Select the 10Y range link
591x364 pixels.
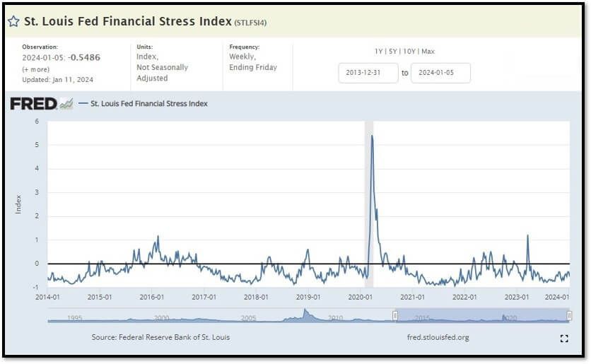[409, 52]
